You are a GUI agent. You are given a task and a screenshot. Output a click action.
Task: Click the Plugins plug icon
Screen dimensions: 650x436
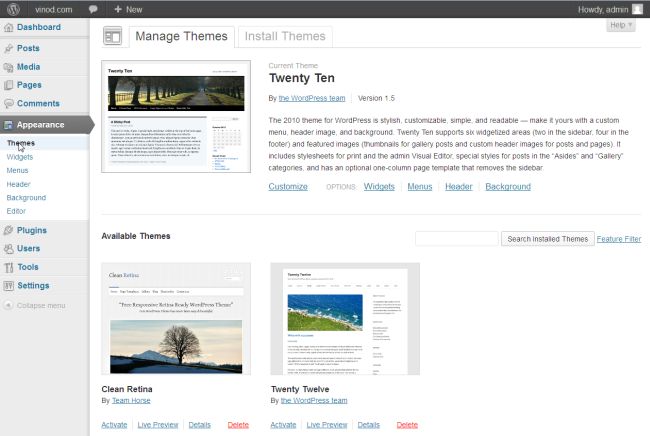(x=8, y=230)
